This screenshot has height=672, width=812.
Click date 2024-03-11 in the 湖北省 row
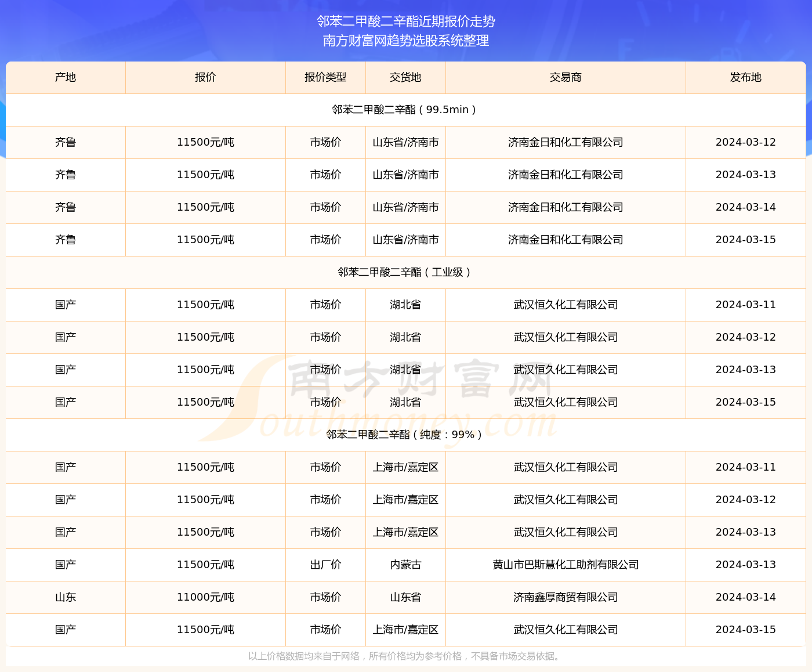745,305
